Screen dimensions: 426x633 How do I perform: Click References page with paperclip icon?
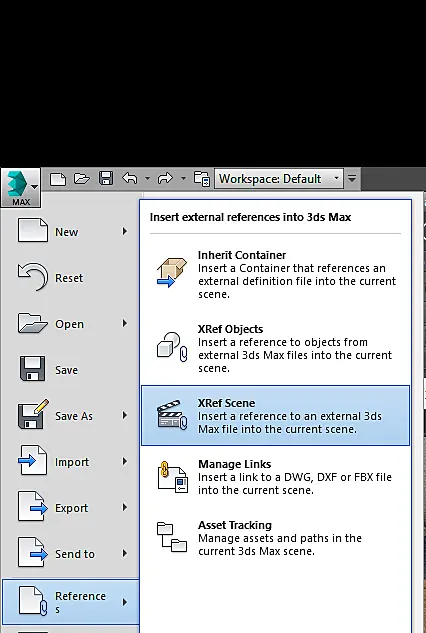[x=33, y=602]
